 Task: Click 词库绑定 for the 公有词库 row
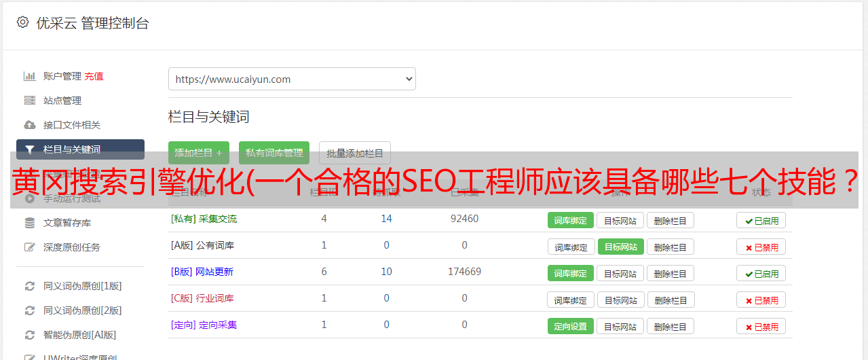pos(571,247)
